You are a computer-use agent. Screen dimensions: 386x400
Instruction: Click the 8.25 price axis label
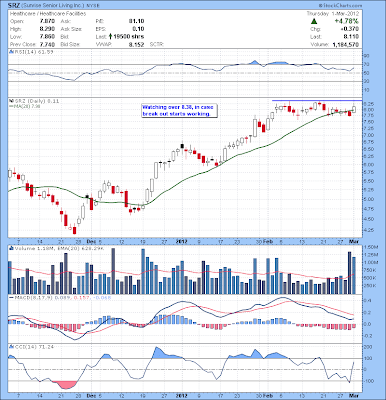[x=369, y=104]
